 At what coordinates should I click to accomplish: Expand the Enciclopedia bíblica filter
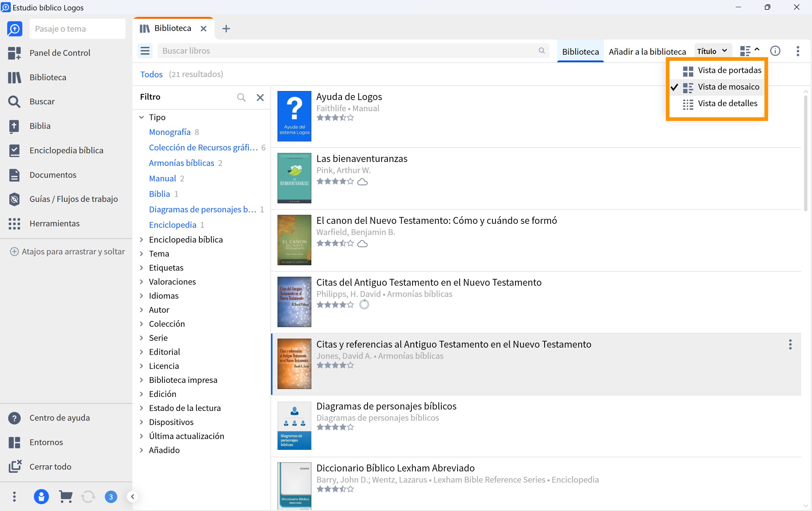click(x=141, y=240)
